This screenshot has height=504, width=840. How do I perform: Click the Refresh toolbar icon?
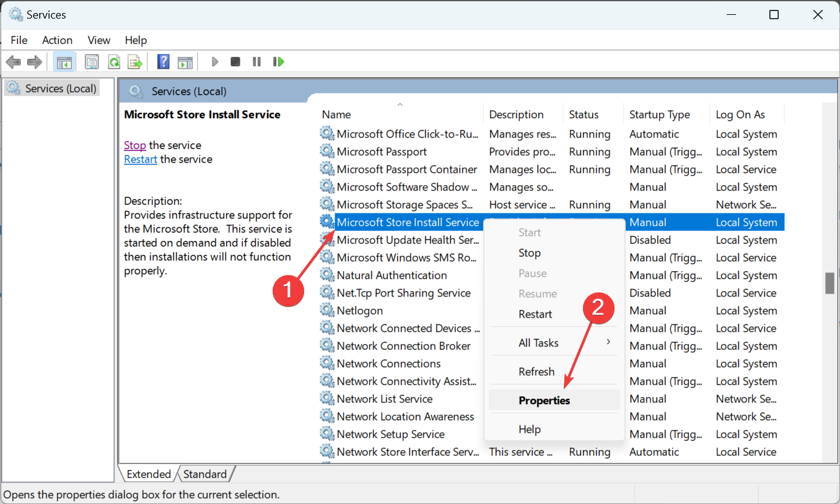(x=113, y=62)
